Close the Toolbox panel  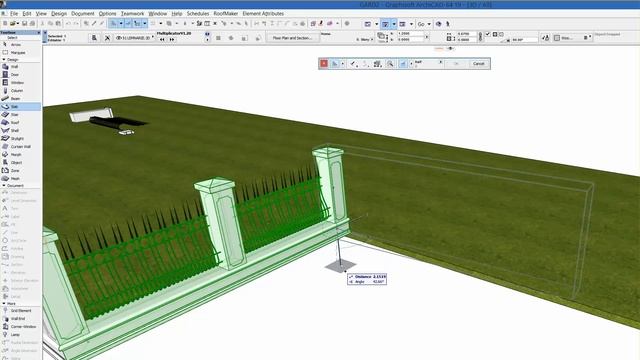(x=39, y=32)
